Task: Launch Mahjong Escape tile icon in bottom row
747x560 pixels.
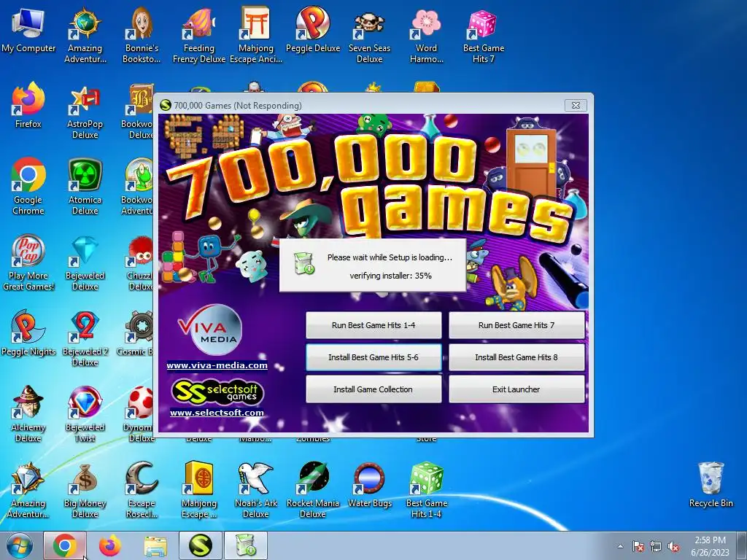Action: click(198, 491)
